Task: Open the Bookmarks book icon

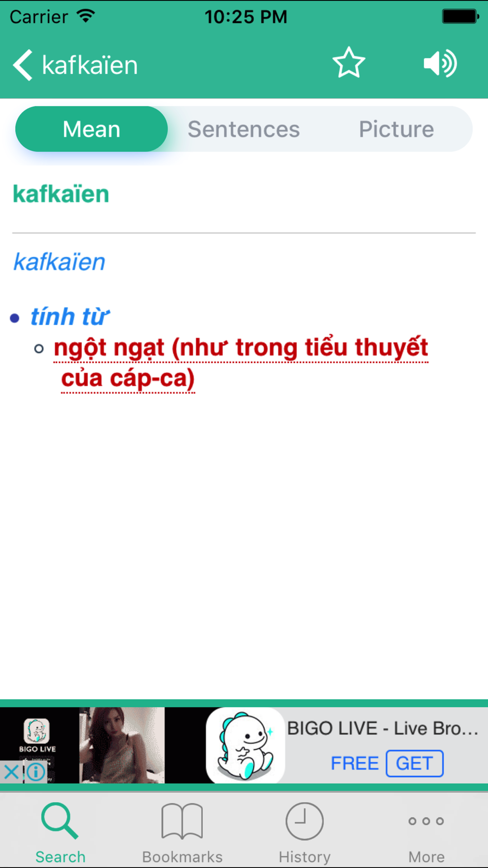Action: coord(182,833)
